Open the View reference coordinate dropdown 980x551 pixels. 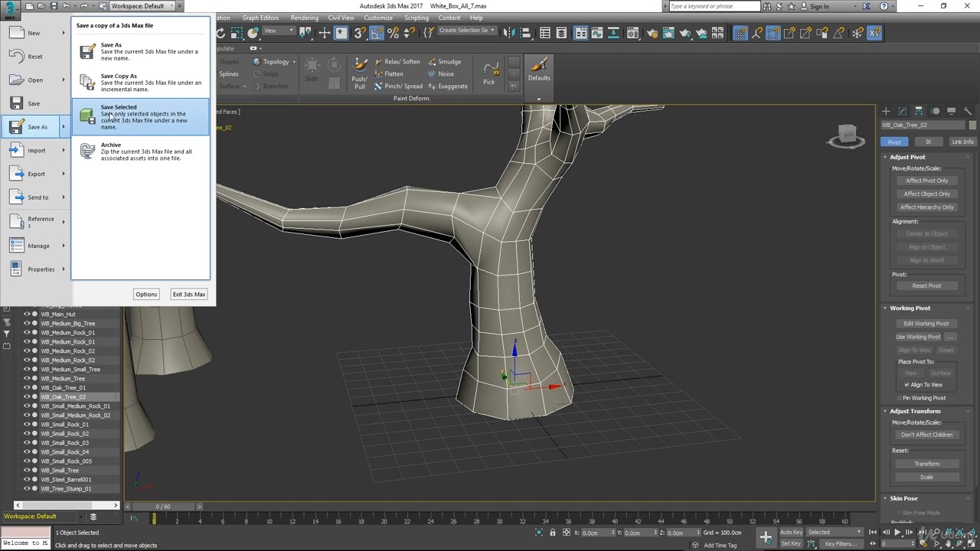(279, 31)
